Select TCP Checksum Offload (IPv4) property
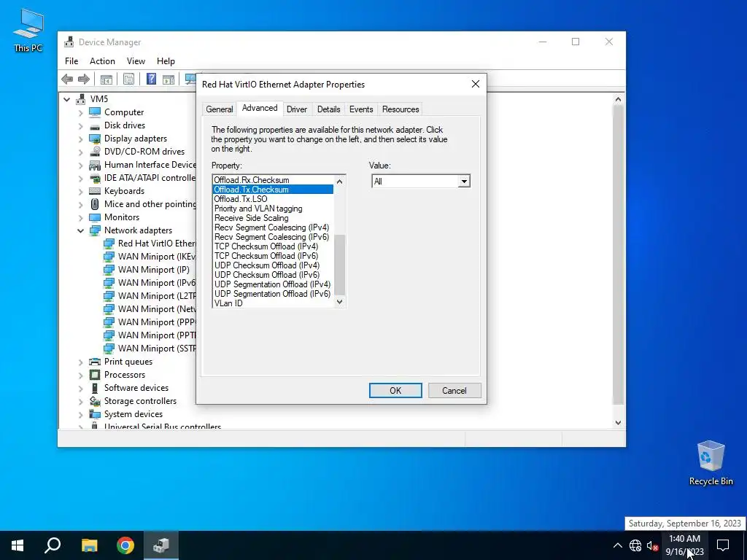Screen dimensions: 747x560 click(273, 246)
